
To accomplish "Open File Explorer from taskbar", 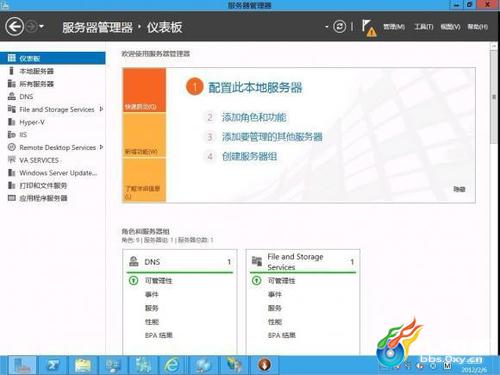I will click(82, 365).
